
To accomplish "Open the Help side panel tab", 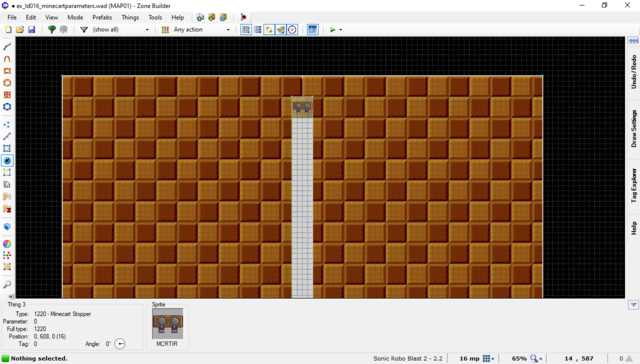I will click(x=633, y=228).
